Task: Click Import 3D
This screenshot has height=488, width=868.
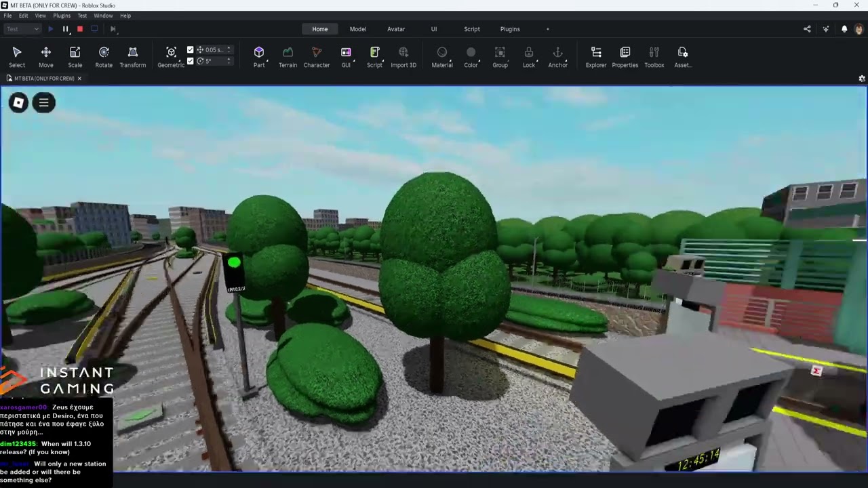Action: click(403, 57)
